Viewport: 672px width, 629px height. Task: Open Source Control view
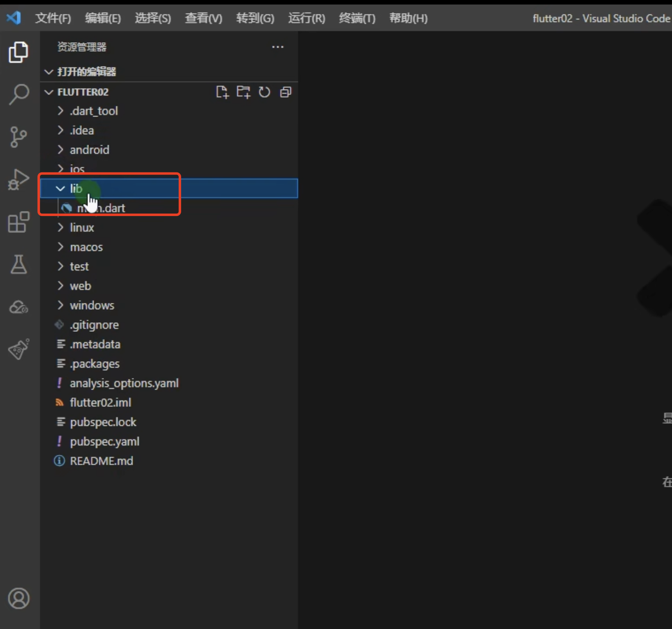[18, 137]
